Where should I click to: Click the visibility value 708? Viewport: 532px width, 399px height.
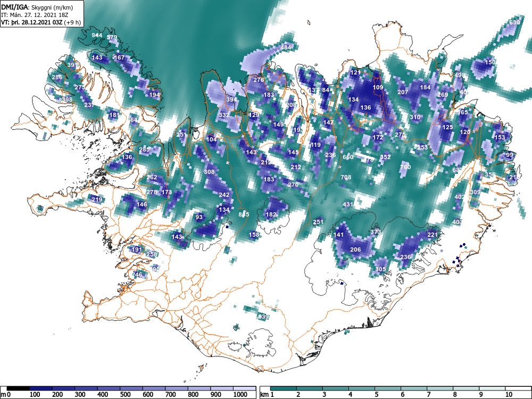click(x=346, y=177)
